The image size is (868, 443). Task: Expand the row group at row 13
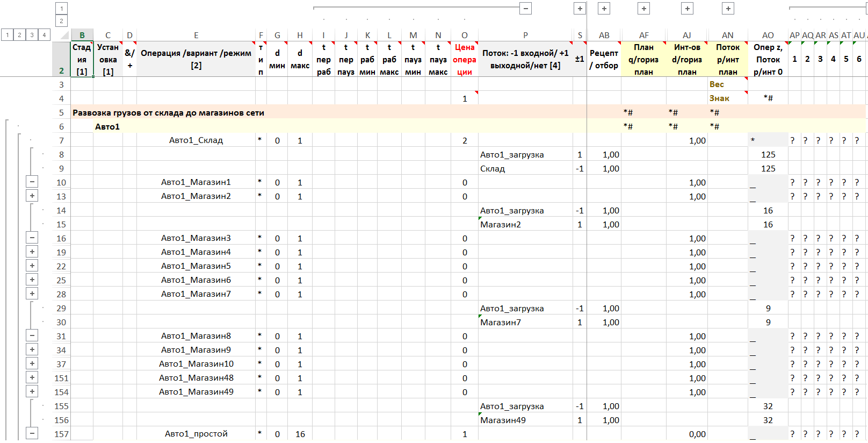tap(32, 196)
